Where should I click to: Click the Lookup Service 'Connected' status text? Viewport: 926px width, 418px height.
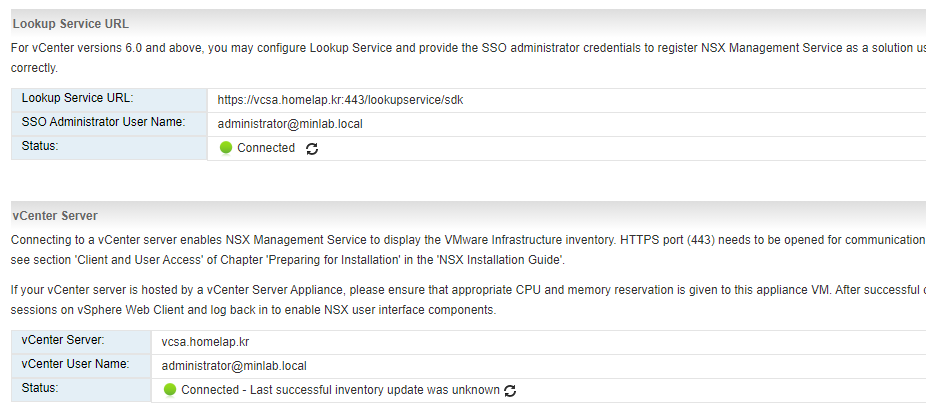(x=266, y=148)
